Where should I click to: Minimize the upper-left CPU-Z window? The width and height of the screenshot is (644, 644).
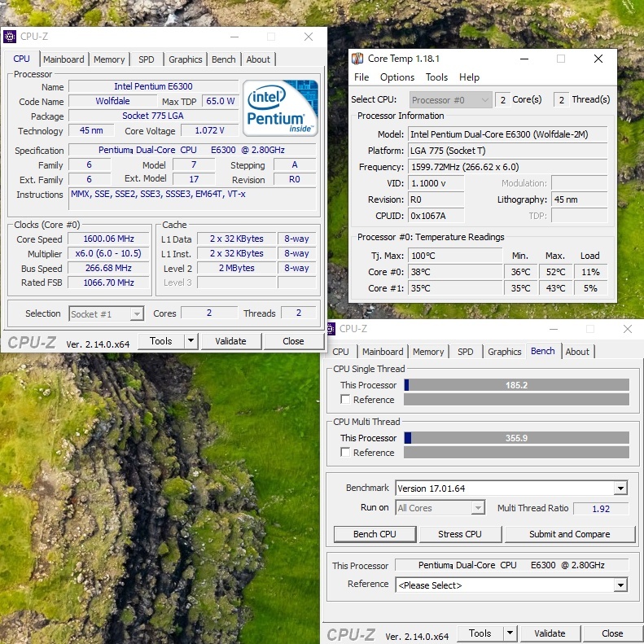coord(234,37)
